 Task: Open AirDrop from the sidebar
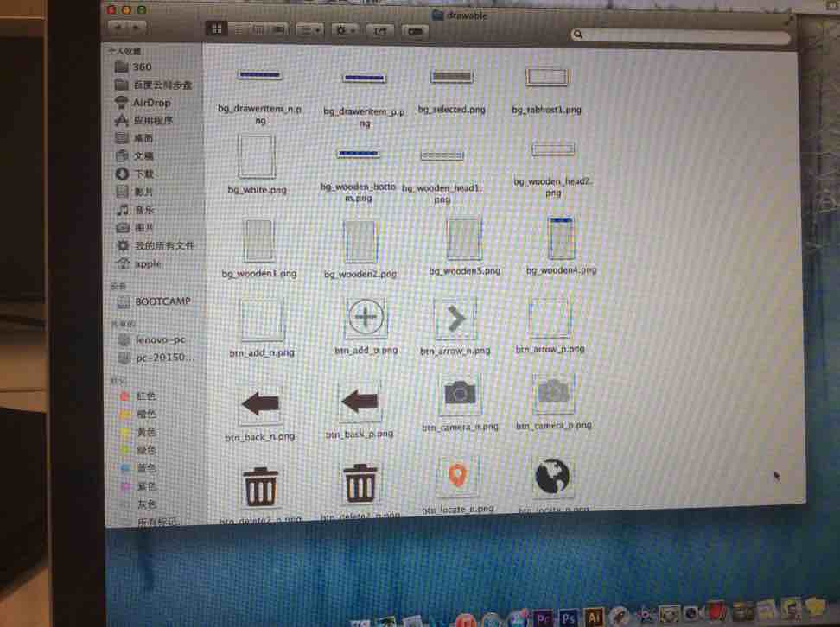click(151, 102)
